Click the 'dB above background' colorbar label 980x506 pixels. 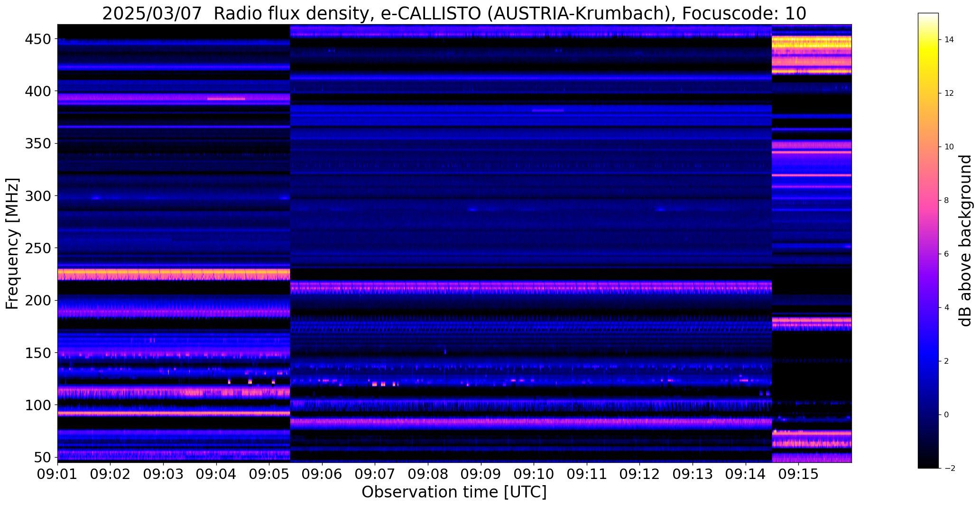965,240
